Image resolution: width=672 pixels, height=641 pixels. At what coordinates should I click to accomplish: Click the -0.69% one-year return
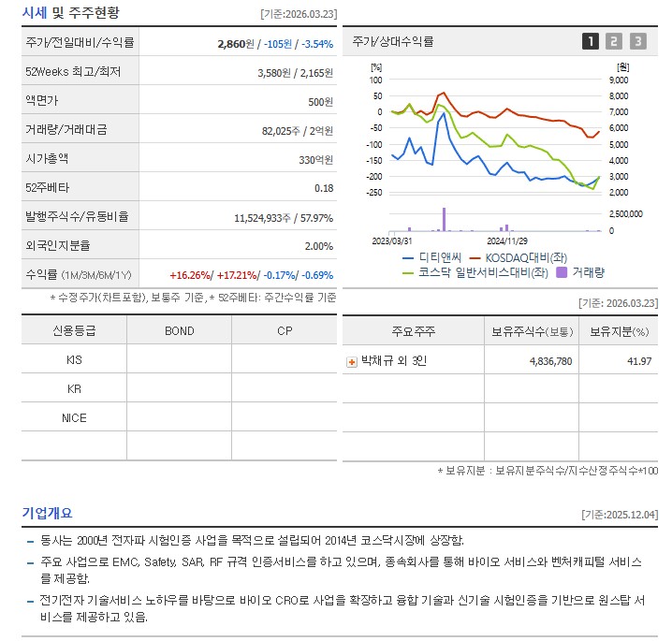click(317, 275)
